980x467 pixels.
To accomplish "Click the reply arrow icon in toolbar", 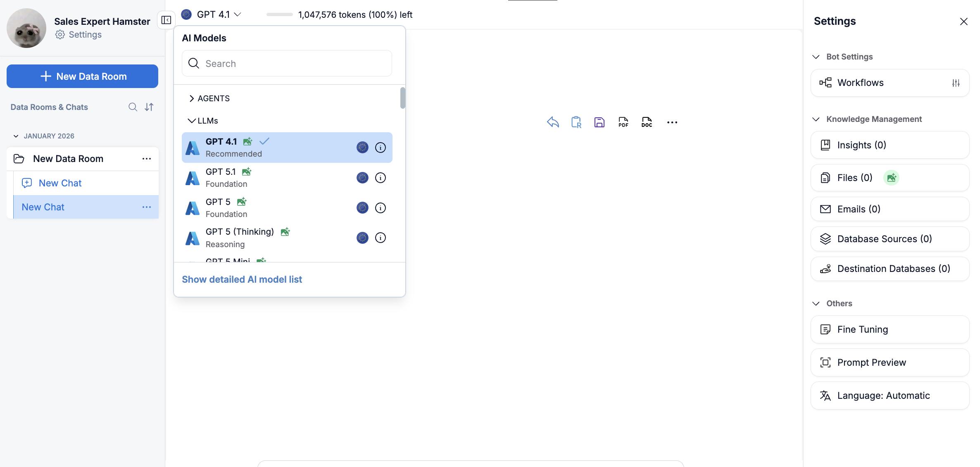I will click(553, 122).
